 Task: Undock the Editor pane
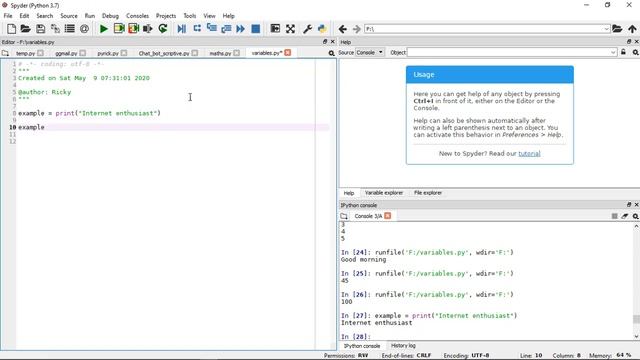click(325, 42)
